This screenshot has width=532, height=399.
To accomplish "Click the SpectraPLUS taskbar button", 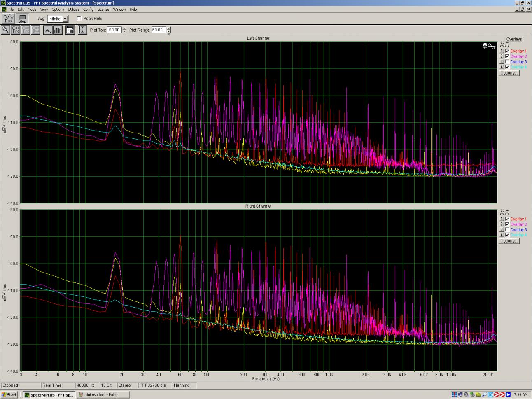I will (x=49, y=394).
